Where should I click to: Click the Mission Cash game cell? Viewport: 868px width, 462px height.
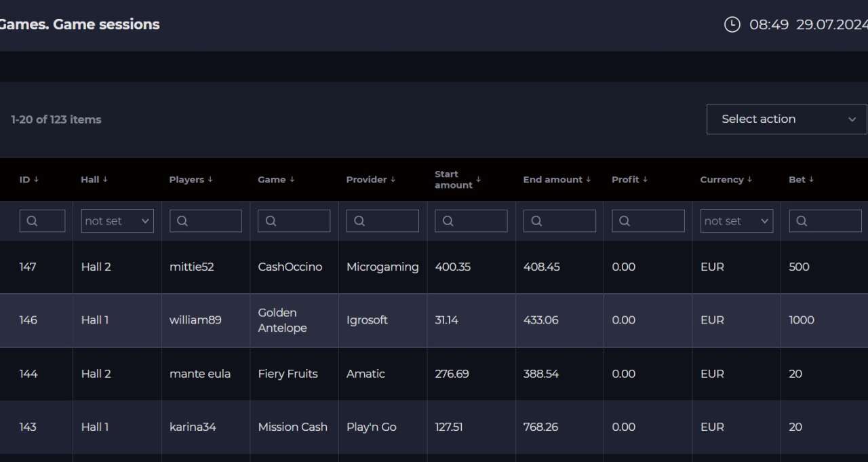click(292, 427)
